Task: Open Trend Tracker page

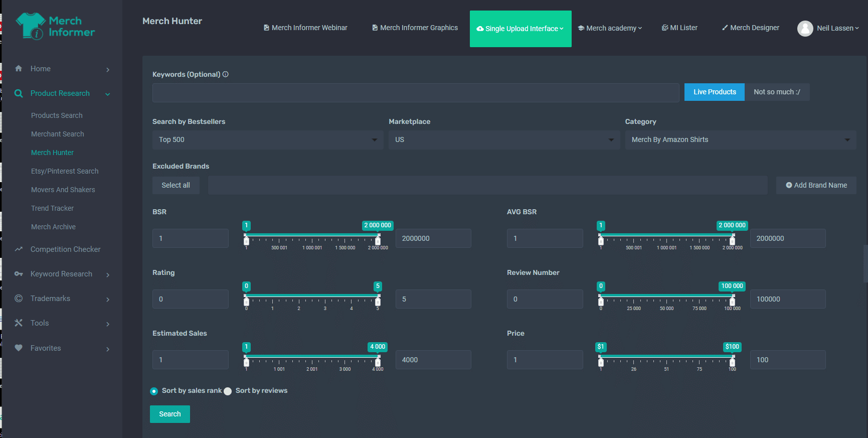Action: coord(53,208)
